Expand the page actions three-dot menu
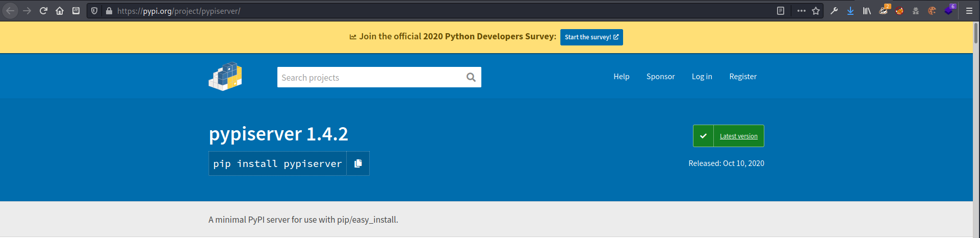Image resolution: width=980 pixels, height=238 pixels. 802,11
